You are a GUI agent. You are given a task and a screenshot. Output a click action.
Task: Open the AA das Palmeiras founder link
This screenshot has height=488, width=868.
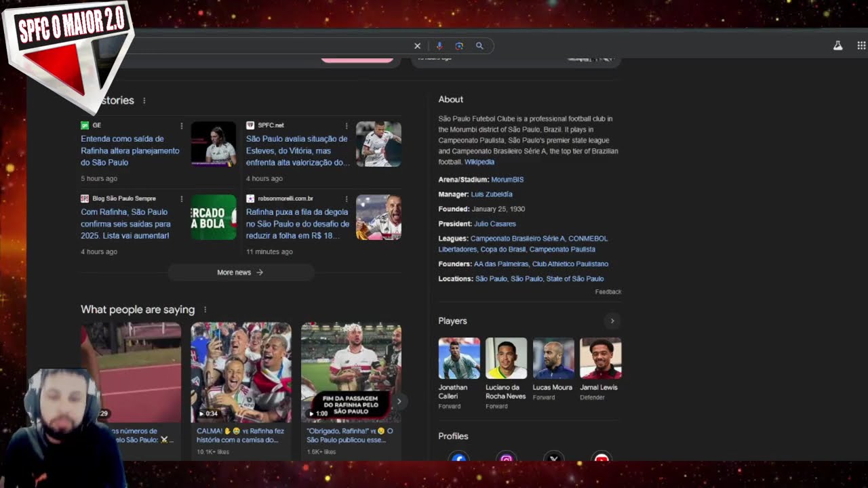pos(501,264)
